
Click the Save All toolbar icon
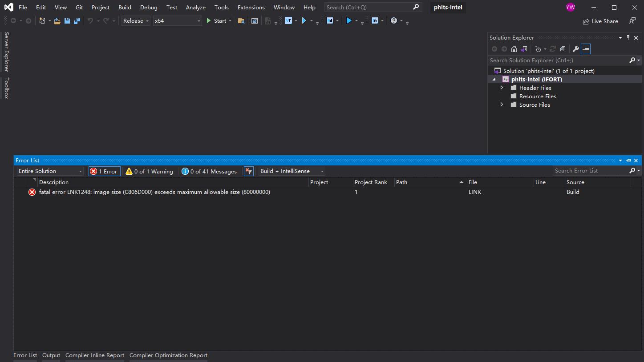click(77, 21)
